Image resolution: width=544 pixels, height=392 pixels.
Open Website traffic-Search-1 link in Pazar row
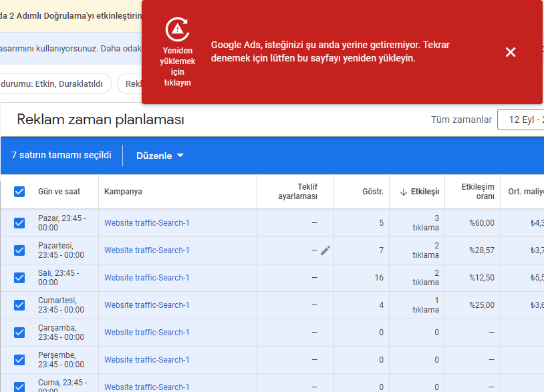coord(147,223)
